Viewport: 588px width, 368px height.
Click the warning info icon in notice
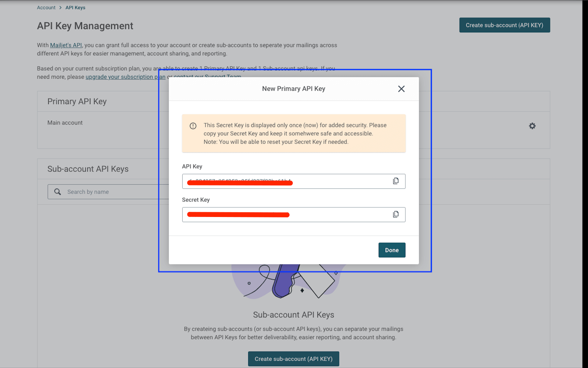point(193,126)
